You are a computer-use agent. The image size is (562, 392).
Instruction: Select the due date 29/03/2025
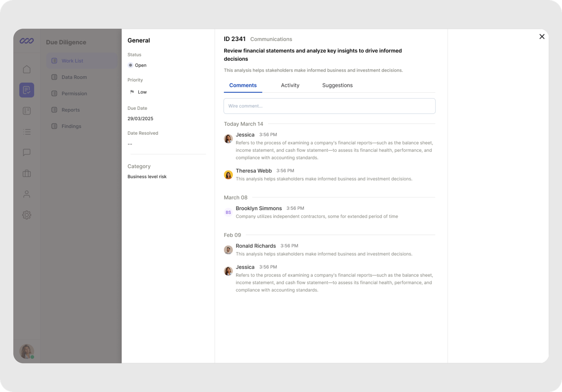click(140, 119)
